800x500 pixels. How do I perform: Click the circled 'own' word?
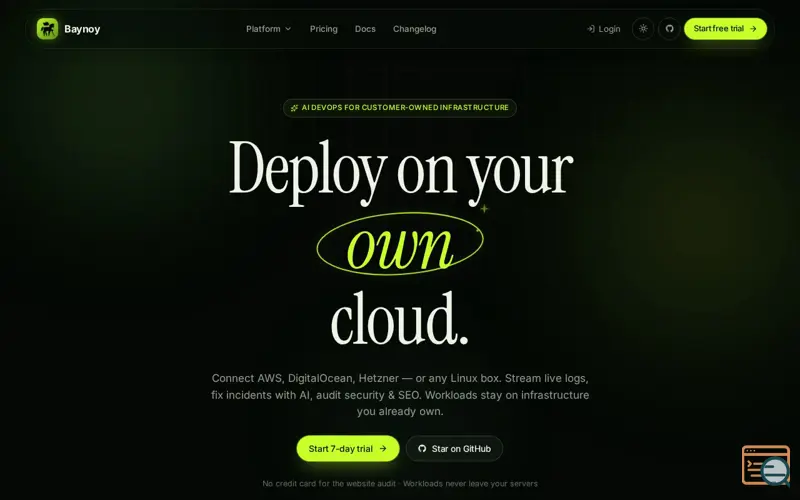pyautogui.click(x=400, y=244)
